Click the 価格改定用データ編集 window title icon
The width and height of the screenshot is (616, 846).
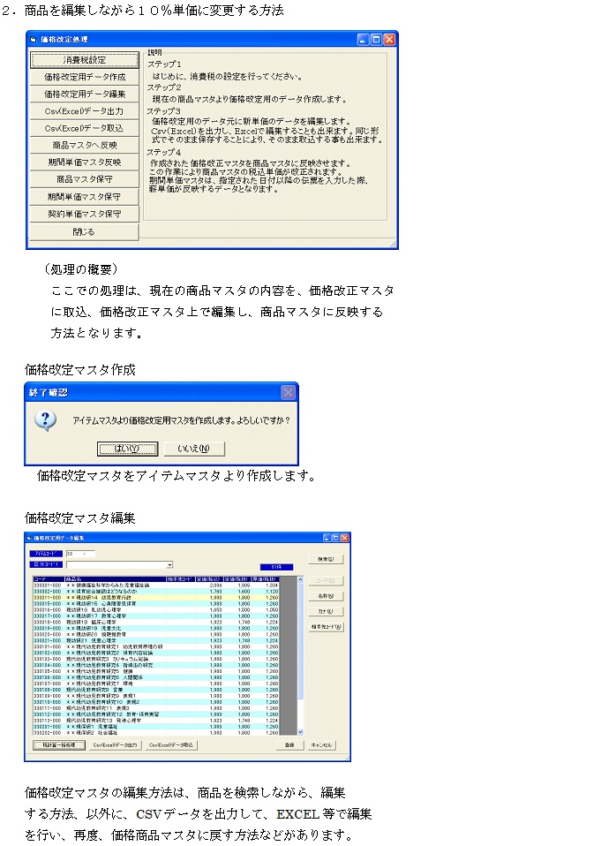(29, 538)
